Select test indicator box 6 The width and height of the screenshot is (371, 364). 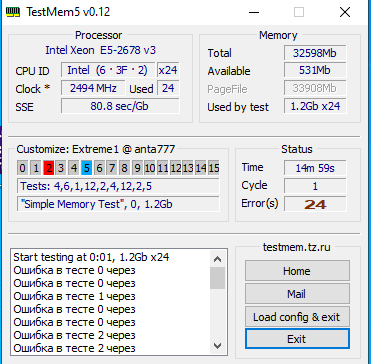99,168
